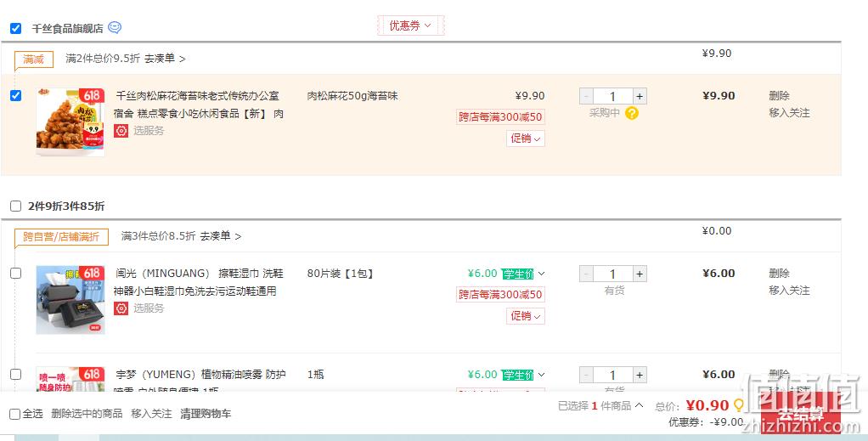Move 千丝肉松麻花 to 关注
This screenshot has height=441, width=868.
pyautogui.click(x=789, y=113)
